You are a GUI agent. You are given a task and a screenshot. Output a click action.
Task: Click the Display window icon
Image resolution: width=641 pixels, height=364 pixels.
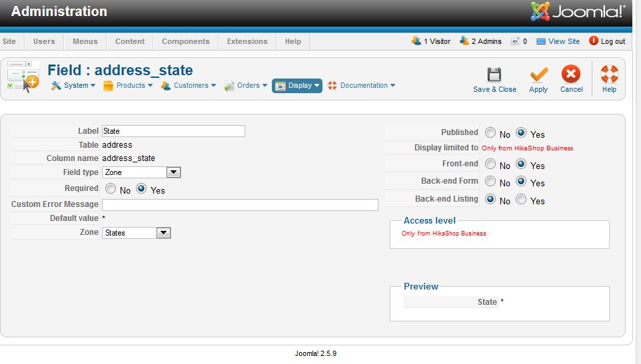pyautogui.click(x=281, y=86)
